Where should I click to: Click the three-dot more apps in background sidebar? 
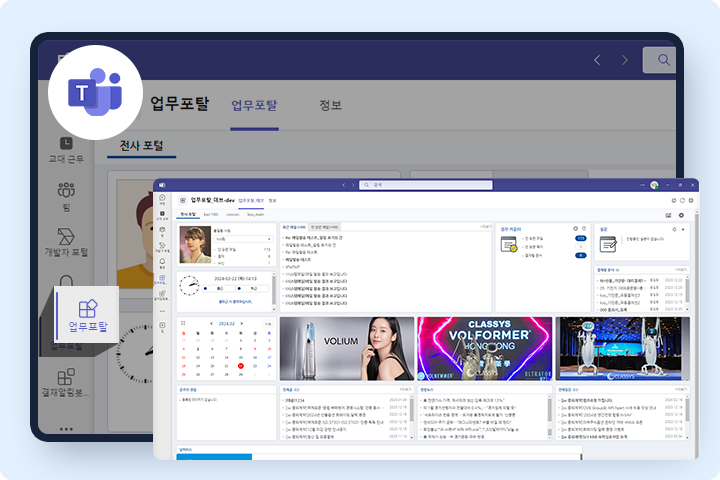[66, 429]
